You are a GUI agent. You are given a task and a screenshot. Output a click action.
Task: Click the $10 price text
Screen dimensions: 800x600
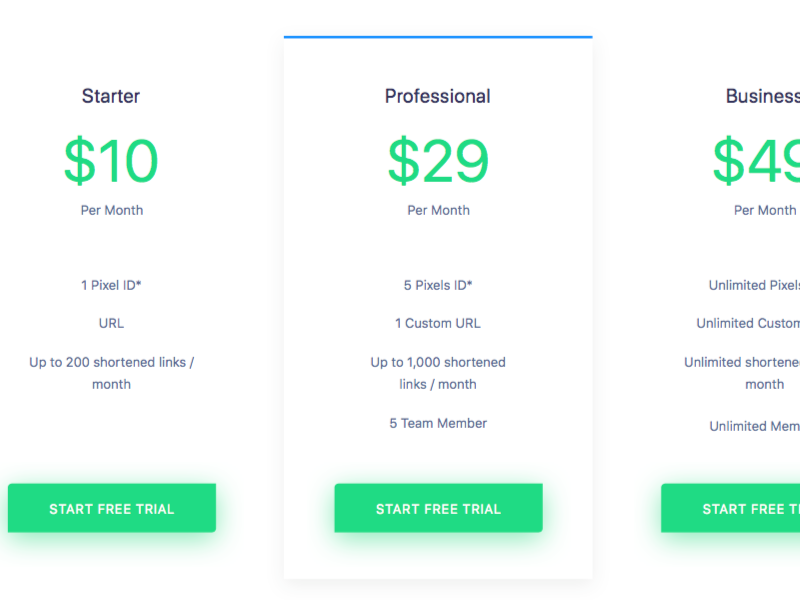[x=111, y=161]
